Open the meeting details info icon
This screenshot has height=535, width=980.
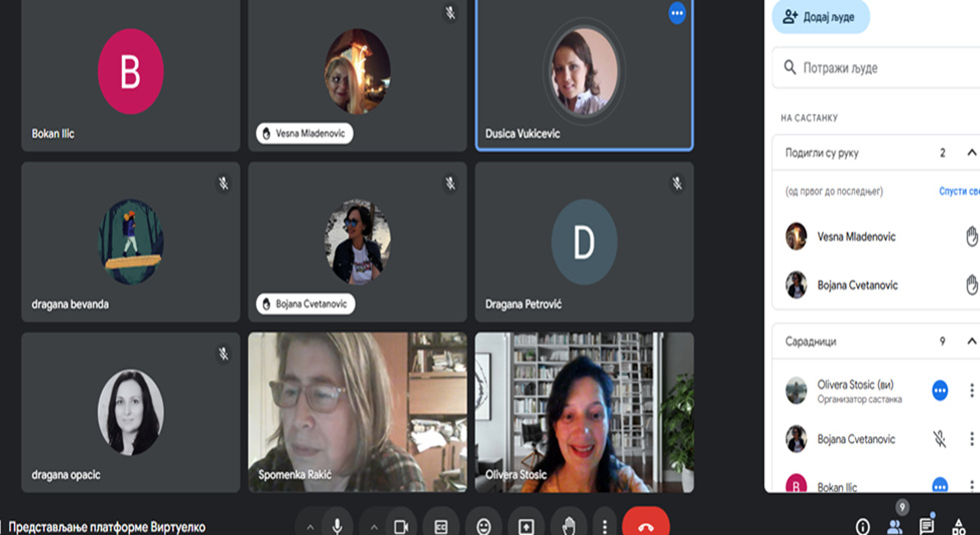(x=862, y=527)
